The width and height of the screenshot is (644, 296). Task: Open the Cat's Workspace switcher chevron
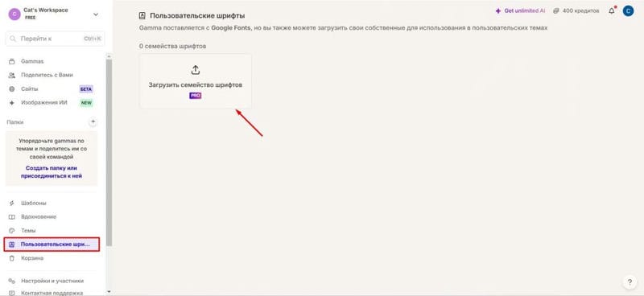tap(96, 14)
